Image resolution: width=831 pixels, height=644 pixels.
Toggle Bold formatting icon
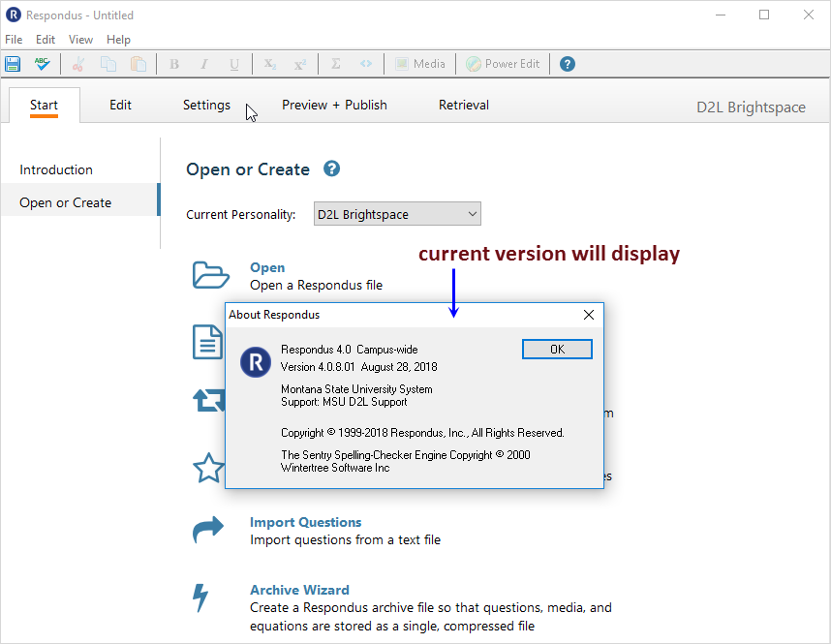point(173,64)
